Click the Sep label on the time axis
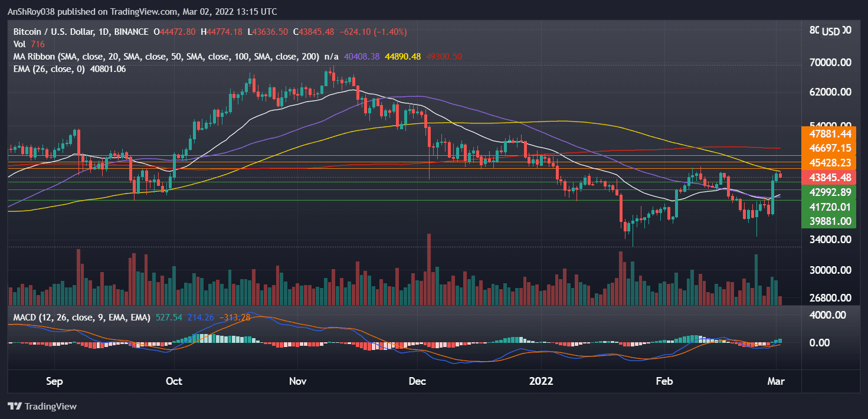This screenshot has width=868, height=419. [x=54, y=381]
